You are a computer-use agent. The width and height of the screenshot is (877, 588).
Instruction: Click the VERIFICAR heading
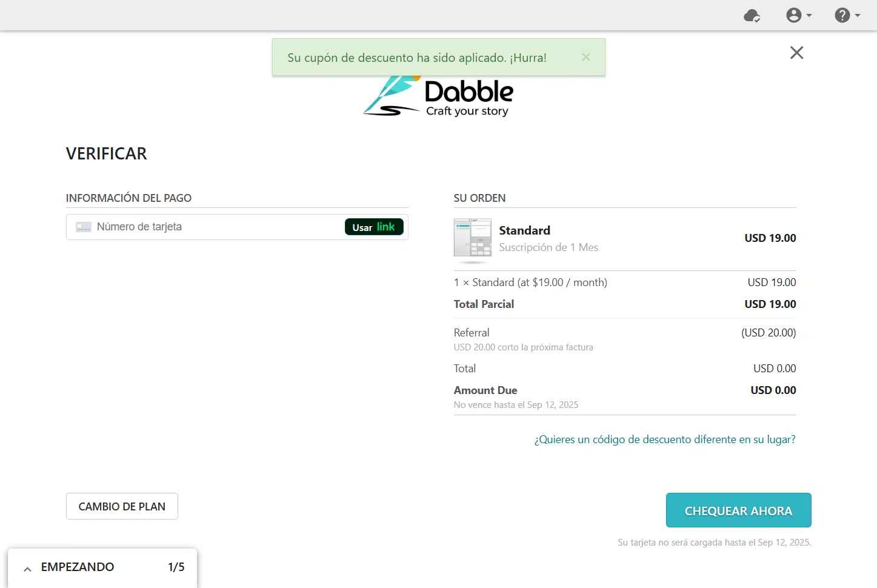[x=107, y=153]
